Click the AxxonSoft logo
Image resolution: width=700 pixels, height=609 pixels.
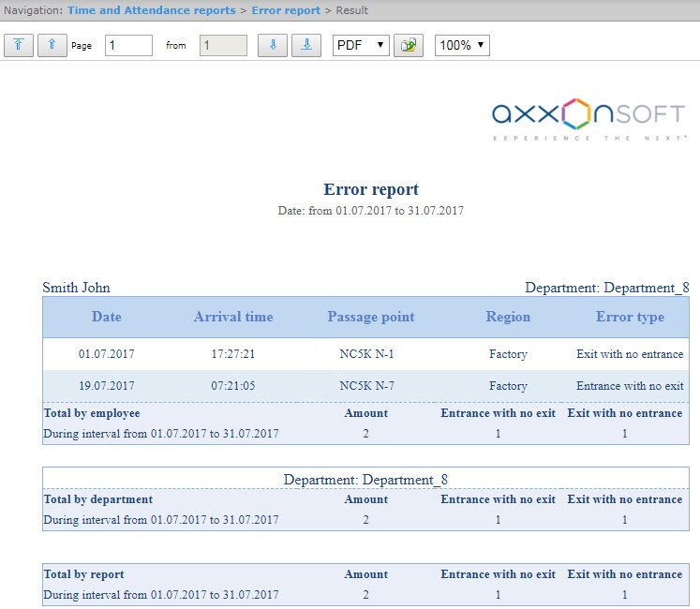click(x=589, y=119)
